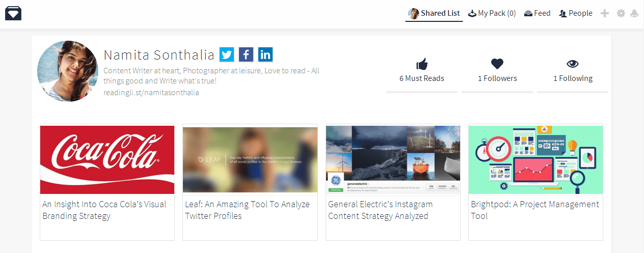The image size is (644, 253).
Task: Click the Brightpod project management thumbnail
Action: [535, 160]
